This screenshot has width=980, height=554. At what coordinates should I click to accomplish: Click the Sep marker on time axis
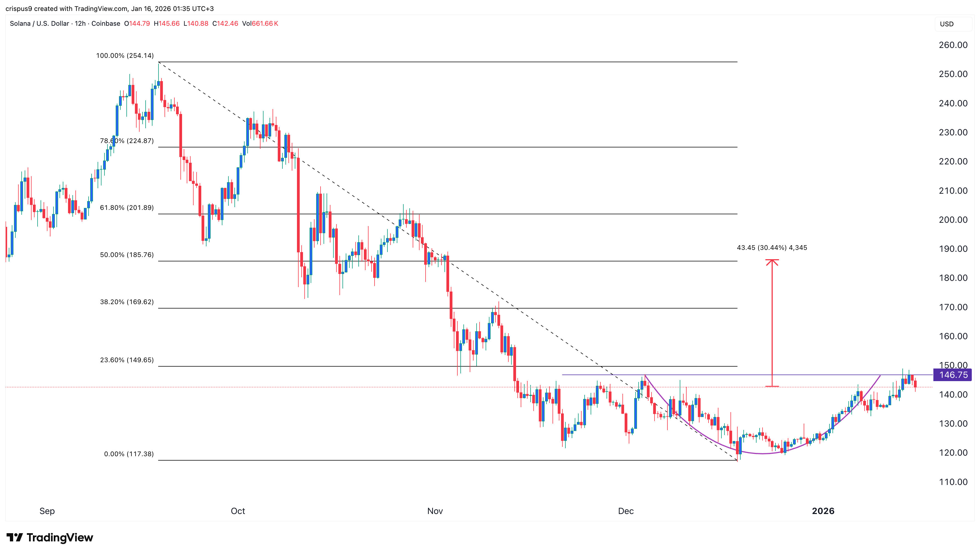pos(47,511)
